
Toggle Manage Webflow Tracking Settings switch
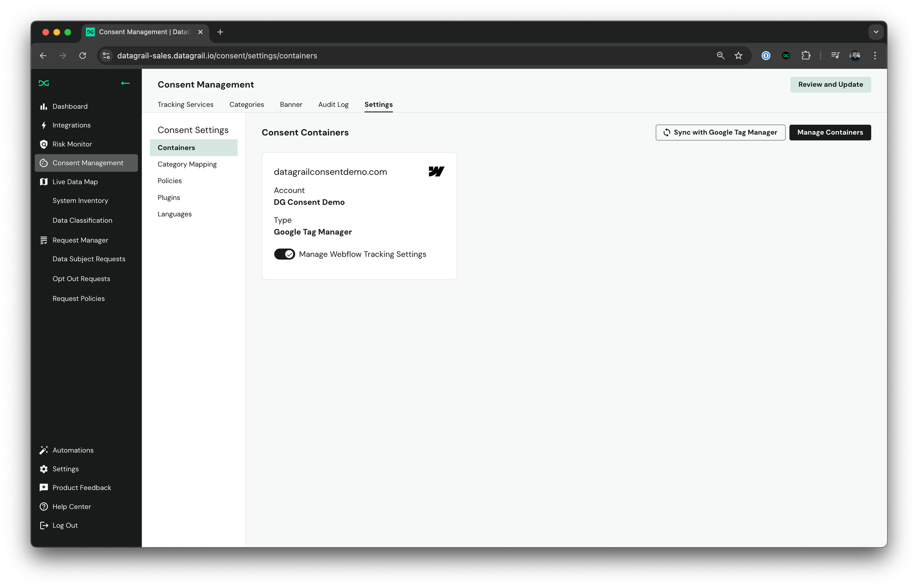coord(284,254)
